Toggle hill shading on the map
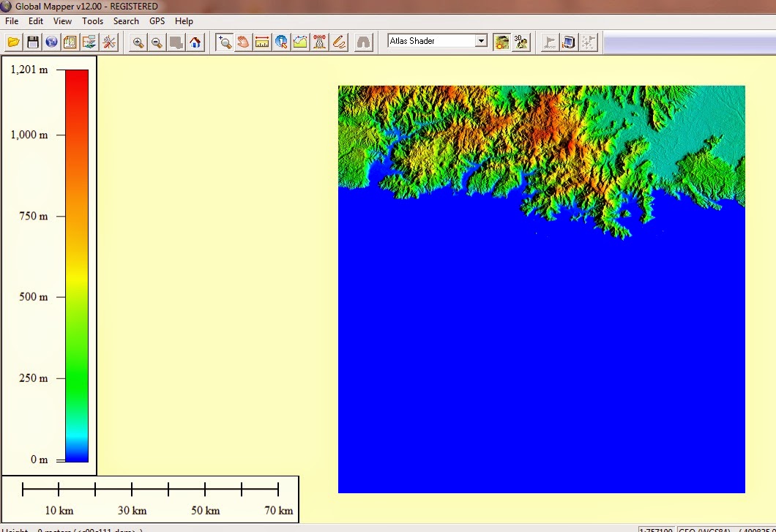Screen dimensions: 776x532 point(501,42)
